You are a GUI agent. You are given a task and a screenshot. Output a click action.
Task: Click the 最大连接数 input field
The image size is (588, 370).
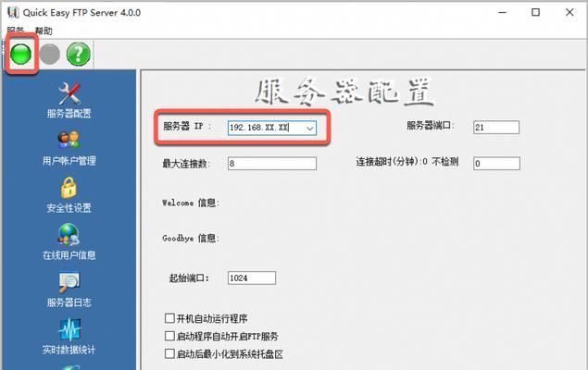pyautogui.click(x=272, y=164)
